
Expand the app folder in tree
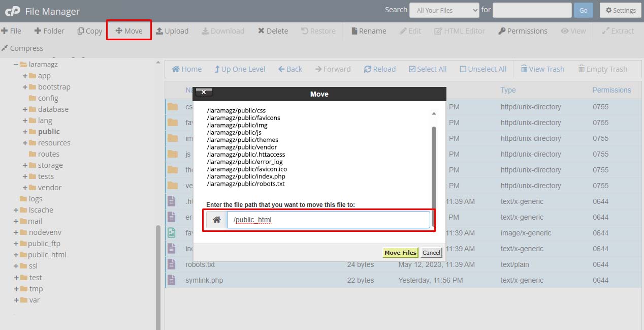click(x=25, y=76)
